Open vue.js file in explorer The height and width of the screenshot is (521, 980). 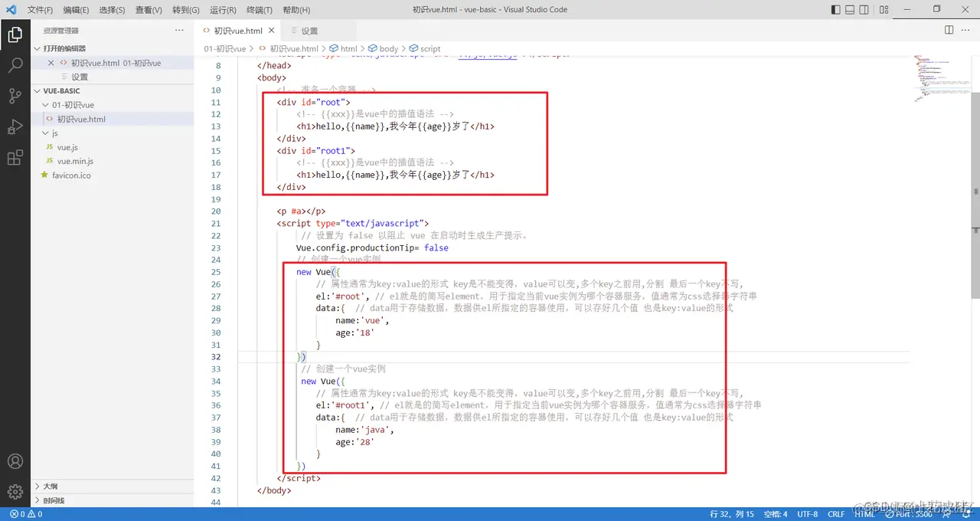pos(112,147)
